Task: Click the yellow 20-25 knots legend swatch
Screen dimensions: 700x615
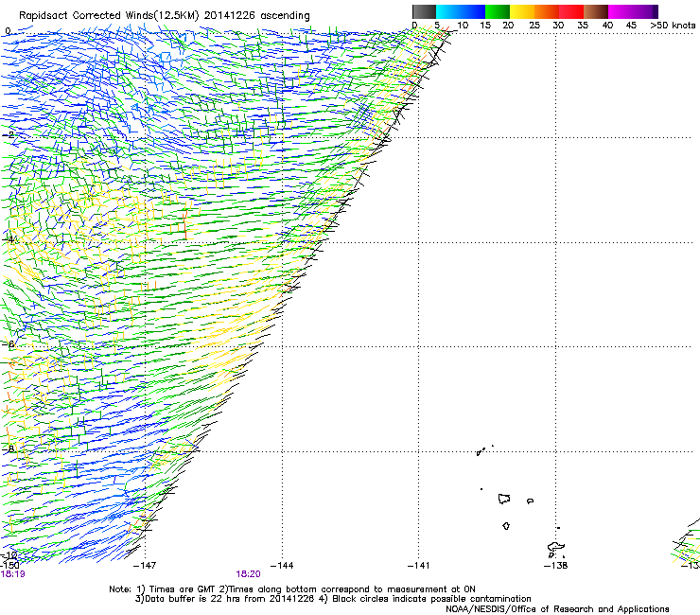Action: click(522, 11)
